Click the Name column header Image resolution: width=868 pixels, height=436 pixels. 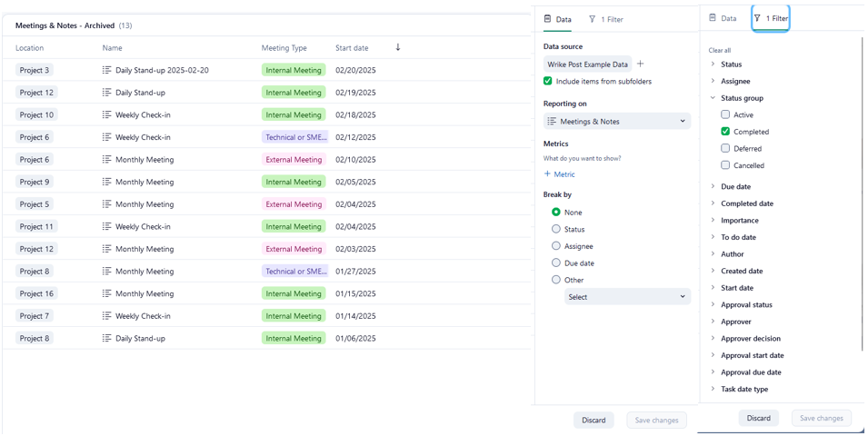point(112,48)
